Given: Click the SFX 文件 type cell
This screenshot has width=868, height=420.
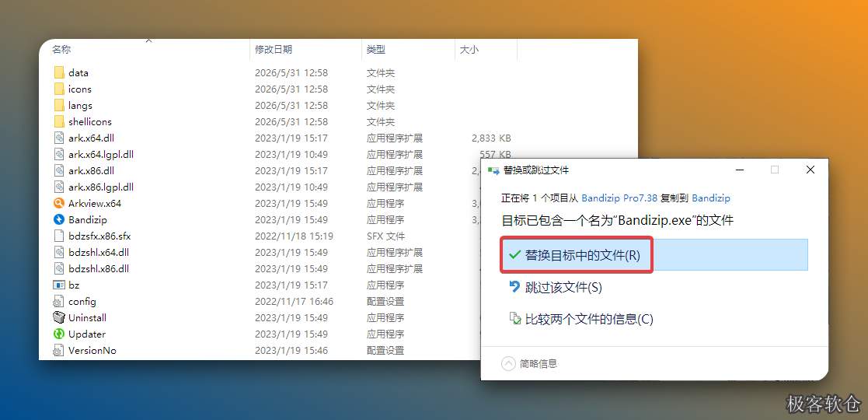Looking at the screenshot, I should click(385, 236).
